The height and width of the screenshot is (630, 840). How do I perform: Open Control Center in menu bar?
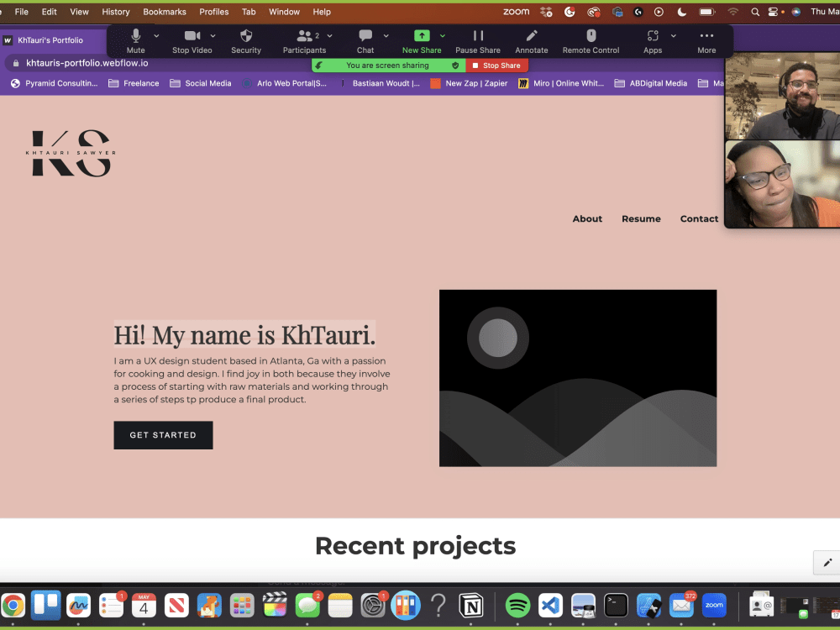point(773,12)
